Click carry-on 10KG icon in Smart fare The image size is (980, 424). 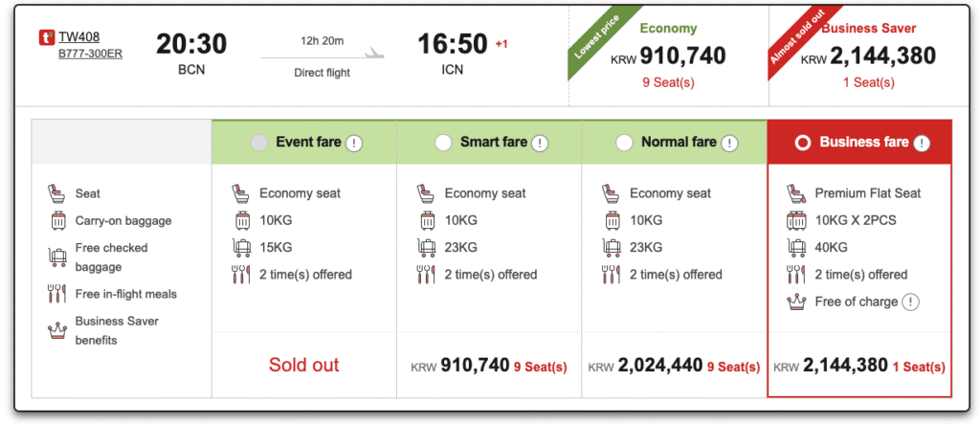tap(426, 221)
